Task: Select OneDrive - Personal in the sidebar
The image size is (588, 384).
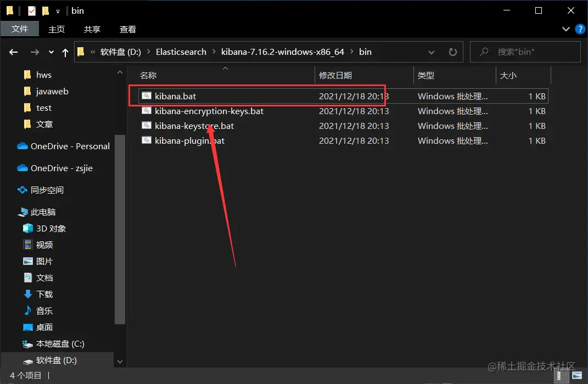Action: coord(63,146)
